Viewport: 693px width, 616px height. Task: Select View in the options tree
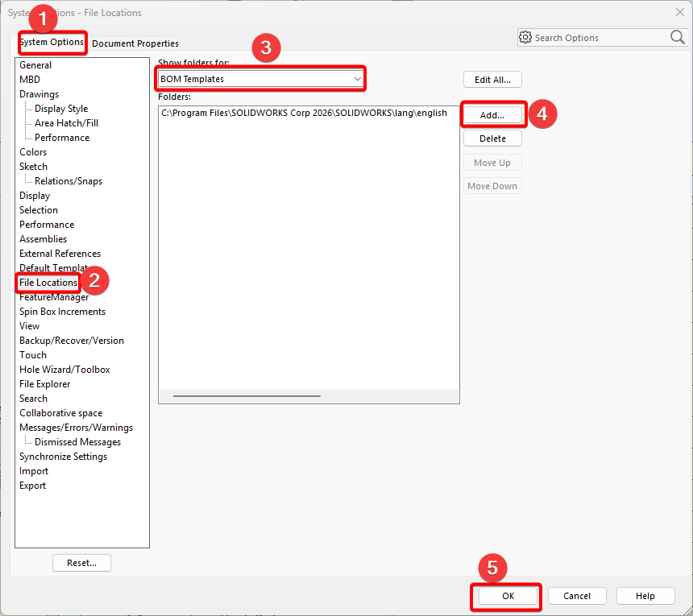29,326
